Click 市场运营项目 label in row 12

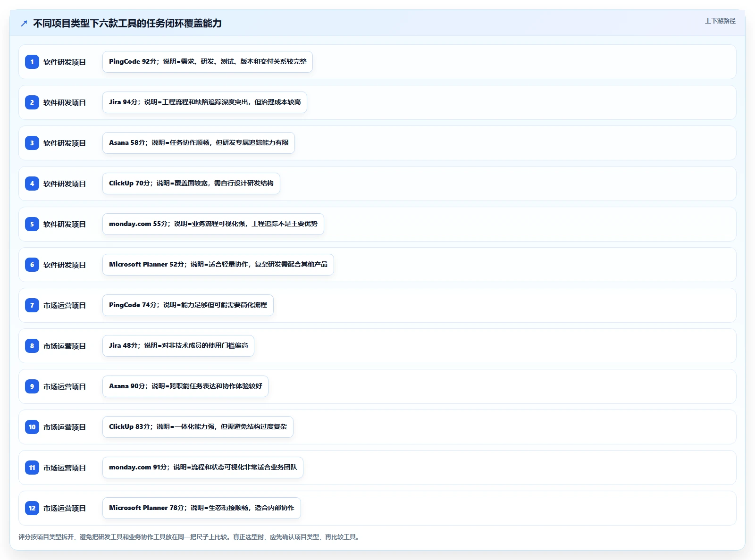(65, 508)
